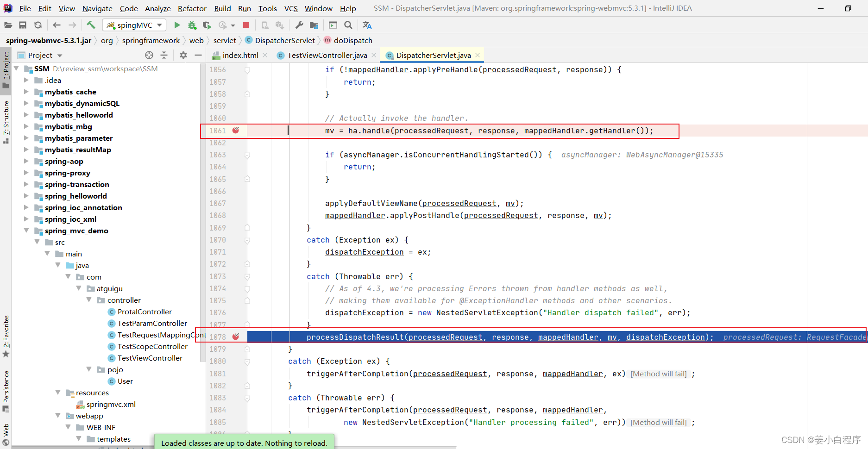Navigate back using the left arrow

pos(57,25)
